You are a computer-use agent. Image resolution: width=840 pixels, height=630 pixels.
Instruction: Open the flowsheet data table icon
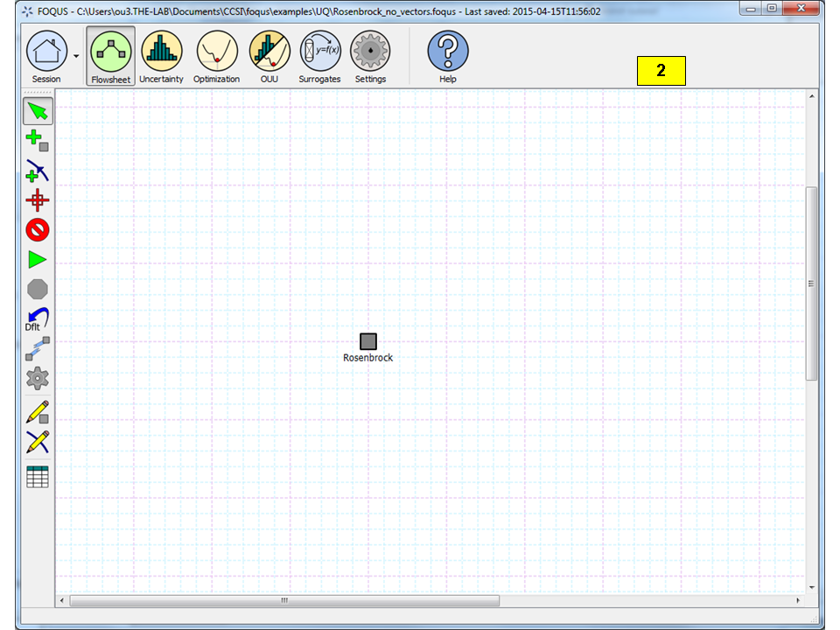pos(37,477)
